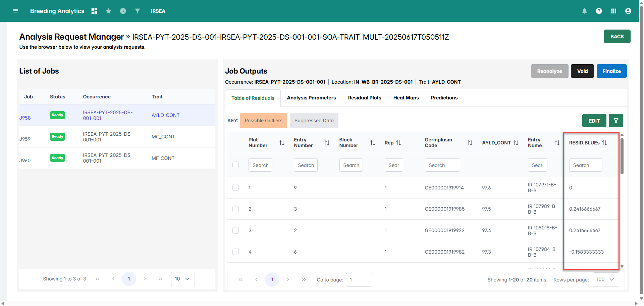This screenshot has width=644, height=306.
Task: Switch to the Heat Maps tab
Action: click(x=406, y=98)
